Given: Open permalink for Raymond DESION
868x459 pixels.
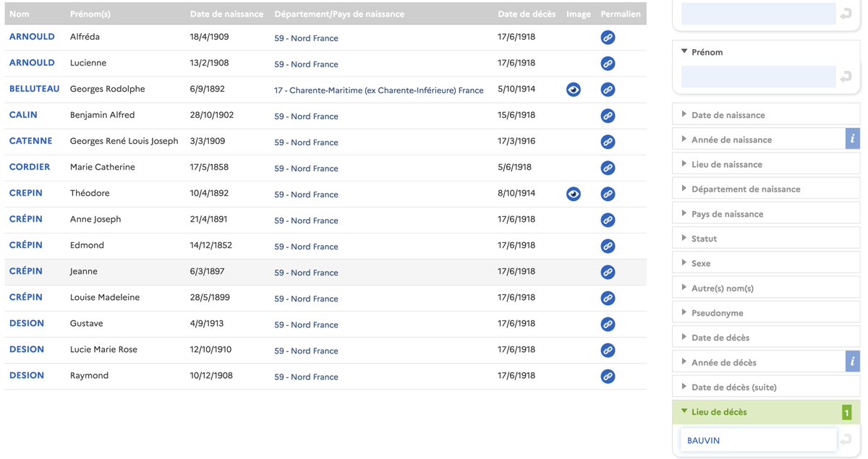Looking at the screenshot, I should pos(608,376).
